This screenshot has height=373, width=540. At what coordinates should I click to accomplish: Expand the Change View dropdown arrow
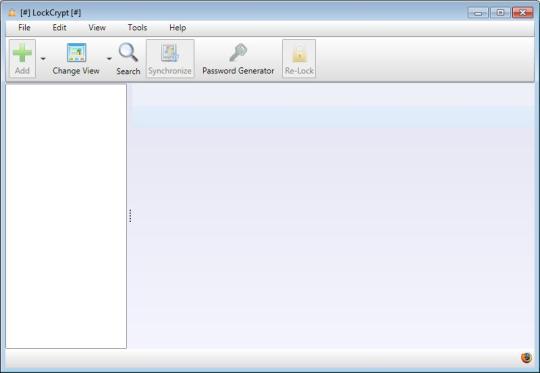point(109,59)
